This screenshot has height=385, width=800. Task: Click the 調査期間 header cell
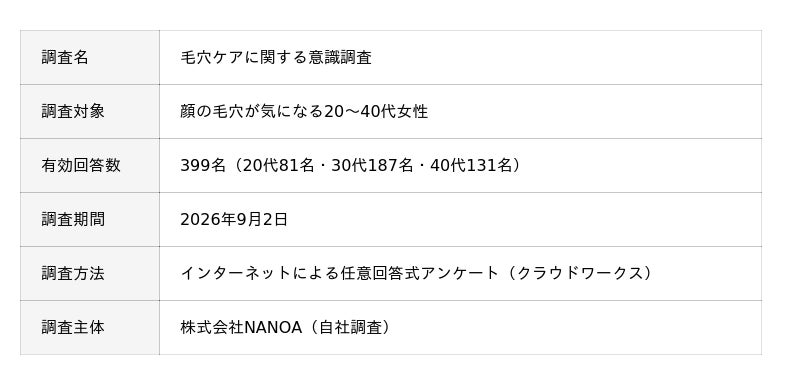[90, 220]
